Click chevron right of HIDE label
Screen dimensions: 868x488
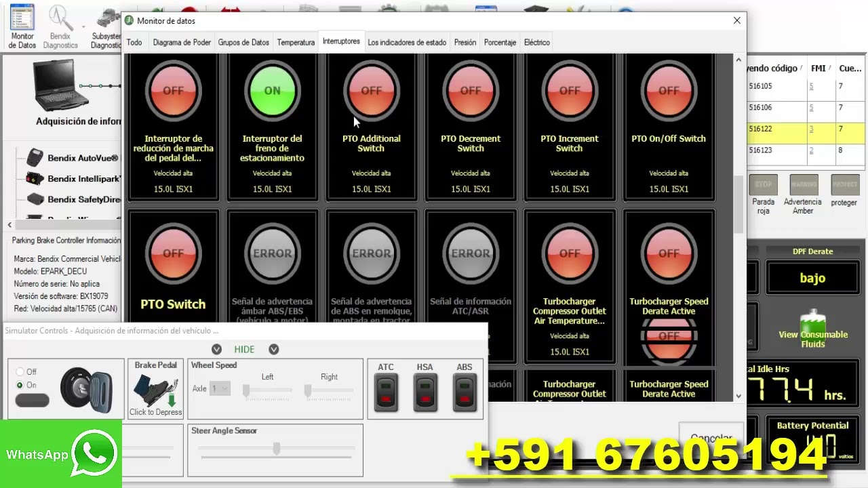(274, 350)
